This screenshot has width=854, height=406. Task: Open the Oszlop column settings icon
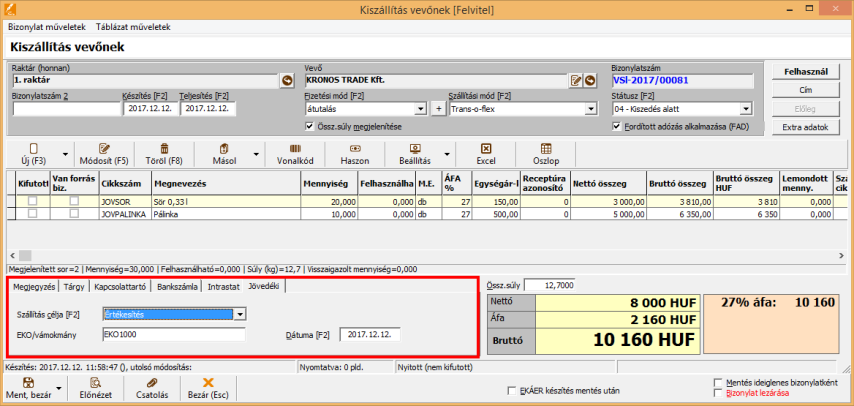[546, 148]
